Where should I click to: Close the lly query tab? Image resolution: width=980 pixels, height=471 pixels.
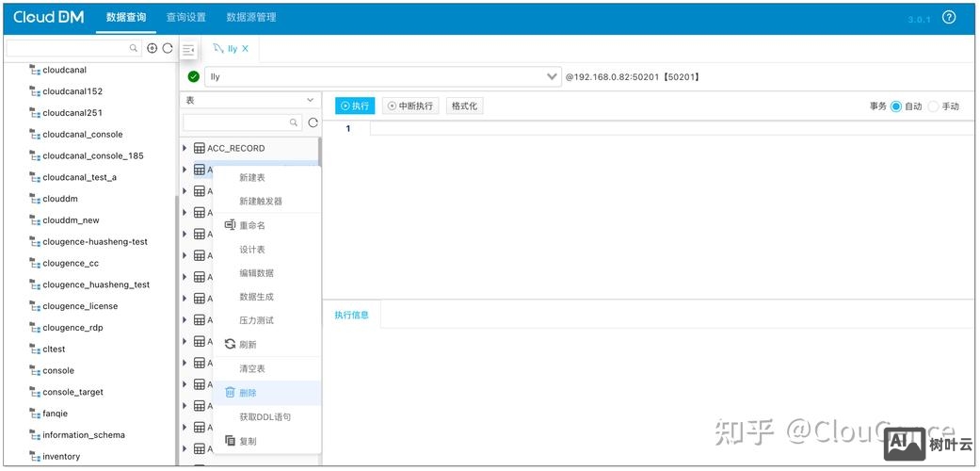coord(246,49)
